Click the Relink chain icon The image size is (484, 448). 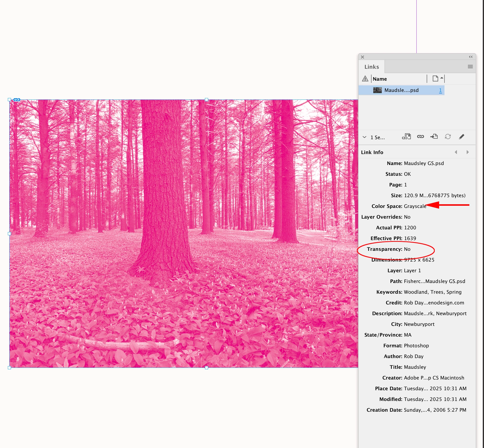click(420, 137)
